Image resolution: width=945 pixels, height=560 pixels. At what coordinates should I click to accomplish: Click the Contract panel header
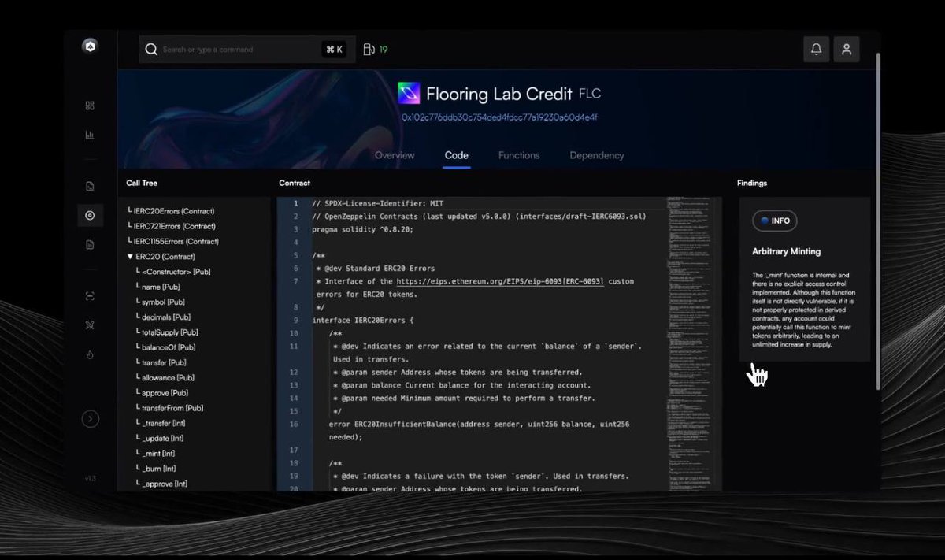[295, 183]
